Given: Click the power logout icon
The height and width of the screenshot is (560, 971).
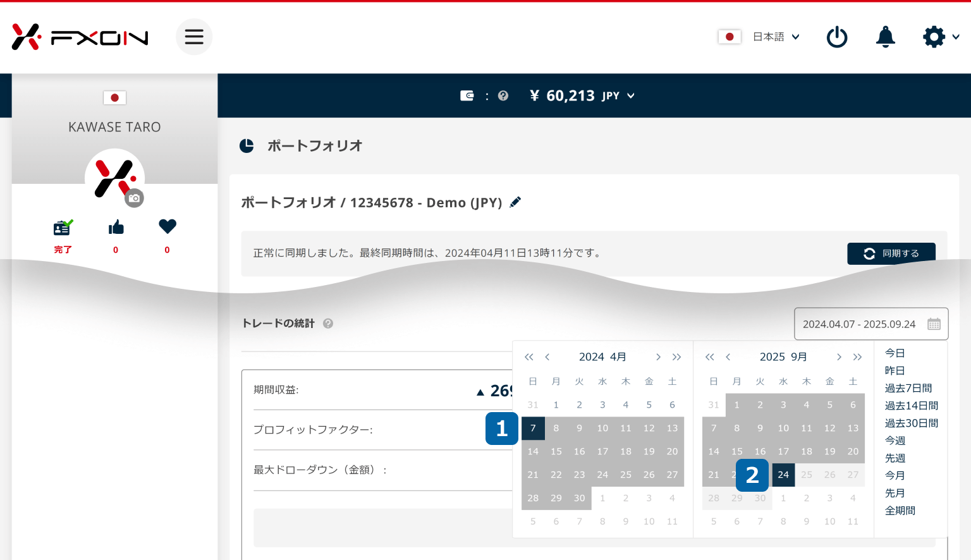Looking at the screenshot, I should [x=837, y=37].
